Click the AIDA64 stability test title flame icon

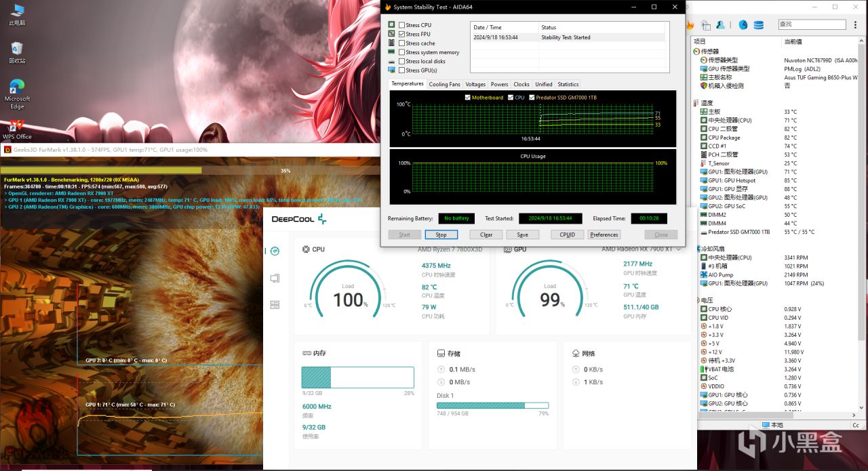click(x=387, y=7)
